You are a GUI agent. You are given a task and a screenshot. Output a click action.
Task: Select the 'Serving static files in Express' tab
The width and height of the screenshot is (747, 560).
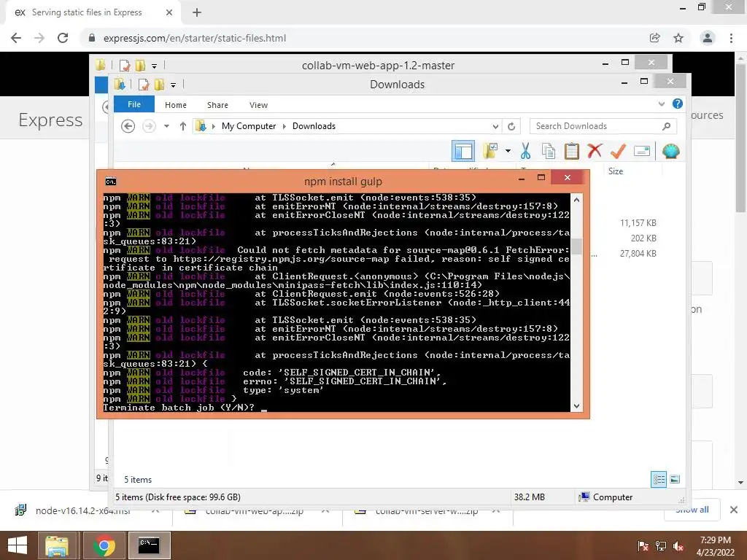click(x=93, y=12)
